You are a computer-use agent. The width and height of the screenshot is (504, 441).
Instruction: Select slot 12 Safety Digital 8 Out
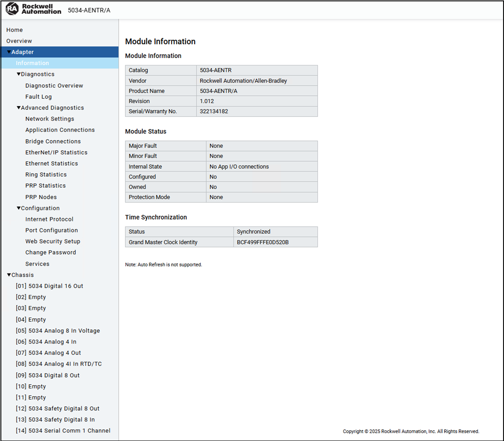[58, 408]
